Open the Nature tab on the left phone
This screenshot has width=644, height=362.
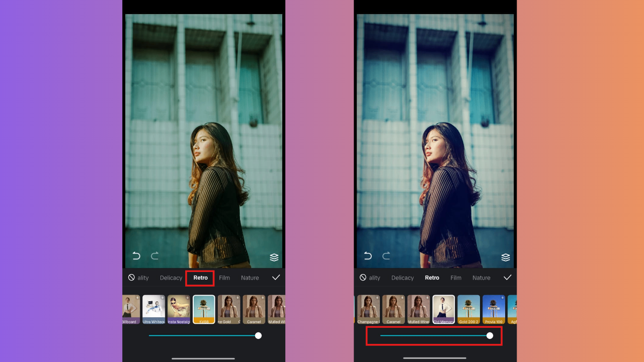pyautogui.click(x=250, y=278)
